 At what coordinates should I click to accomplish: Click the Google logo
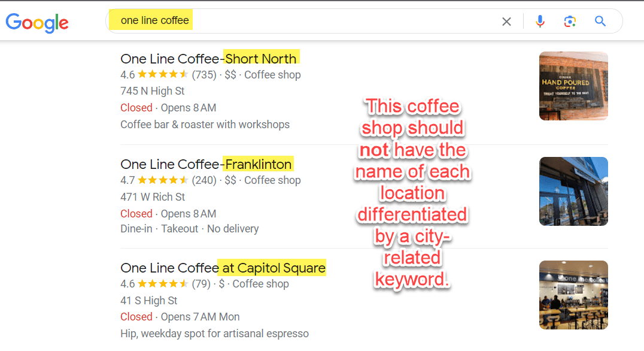click(37, 22)
